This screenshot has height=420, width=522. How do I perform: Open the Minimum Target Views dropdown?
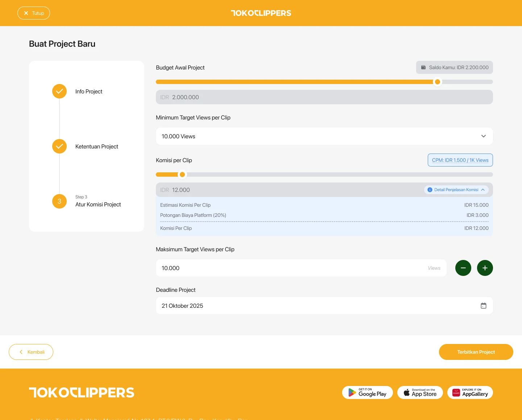(x=324, y=136)
